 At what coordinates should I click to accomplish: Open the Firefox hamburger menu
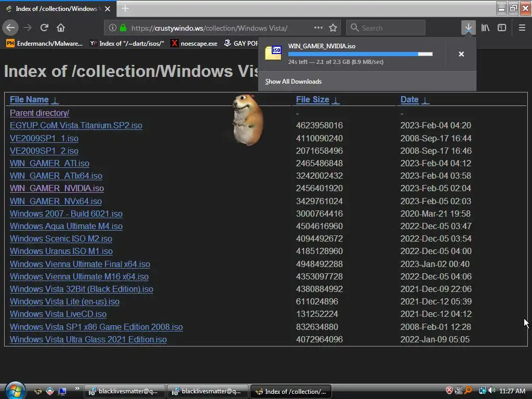pos(522,28)
